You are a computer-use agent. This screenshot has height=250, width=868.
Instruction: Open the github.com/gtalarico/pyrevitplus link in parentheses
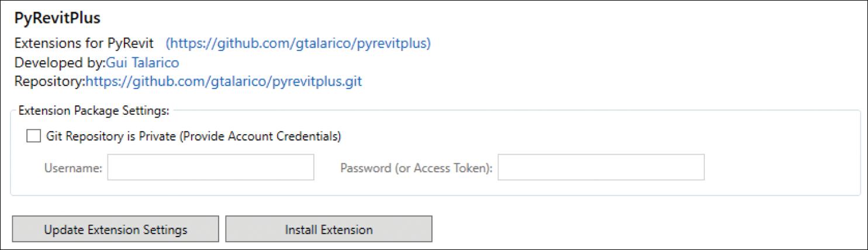pos(298,43)
